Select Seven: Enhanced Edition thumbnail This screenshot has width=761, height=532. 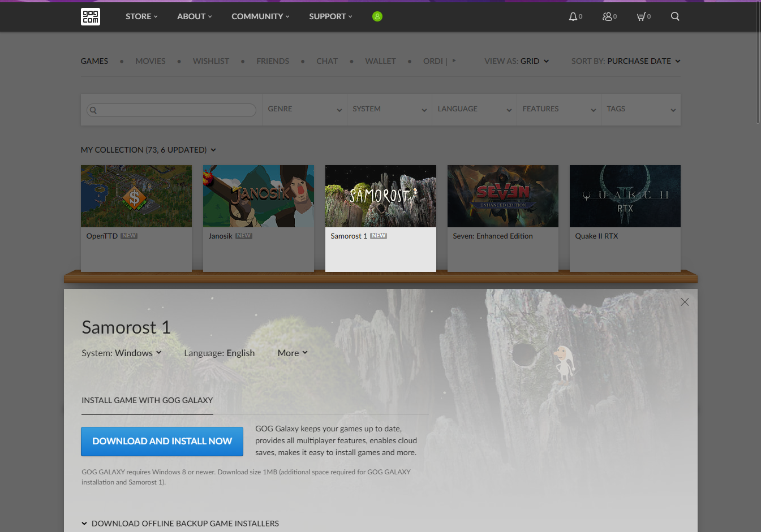tap(503, 196)
